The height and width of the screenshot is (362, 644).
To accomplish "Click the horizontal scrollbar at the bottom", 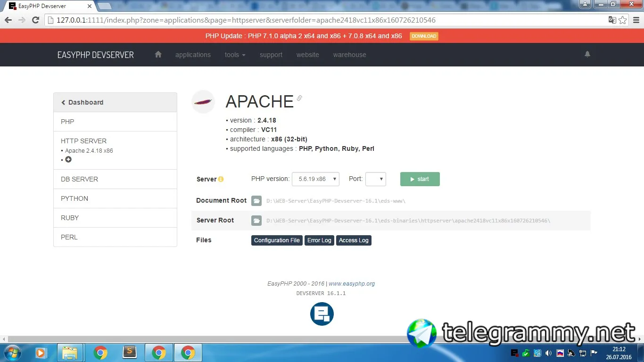I will coord(322,339).
